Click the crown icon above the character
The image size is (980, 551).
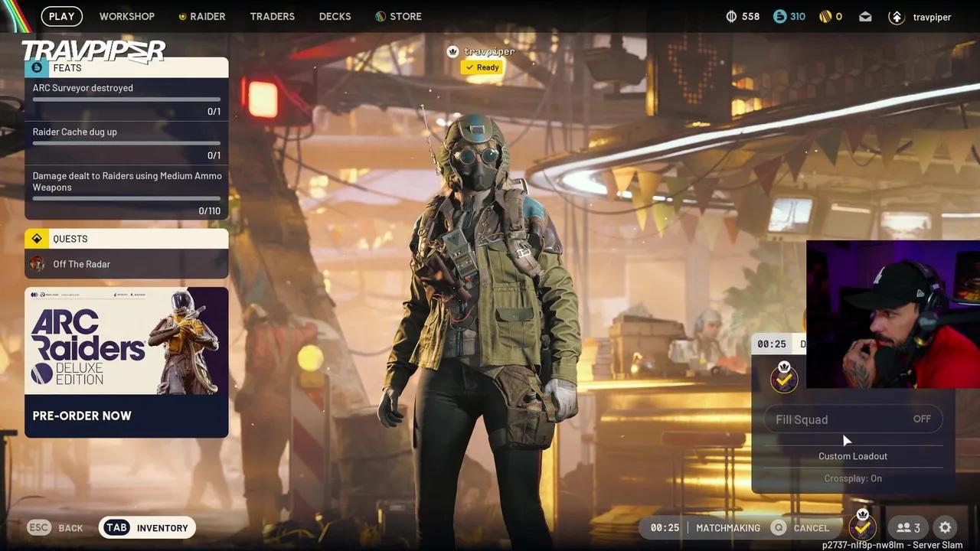point(453,51)
